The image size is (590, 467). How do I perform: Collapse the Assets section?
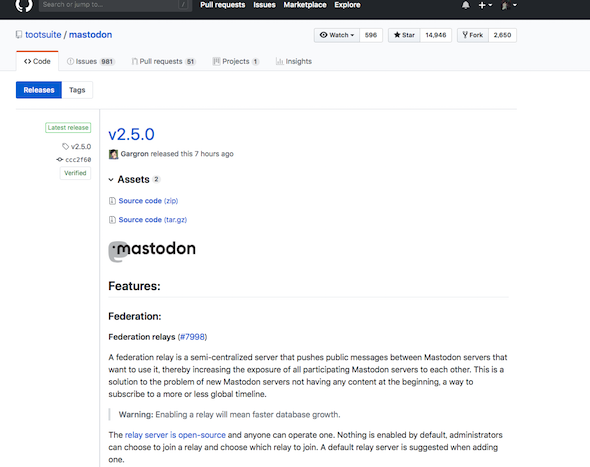tap(111, 179)
